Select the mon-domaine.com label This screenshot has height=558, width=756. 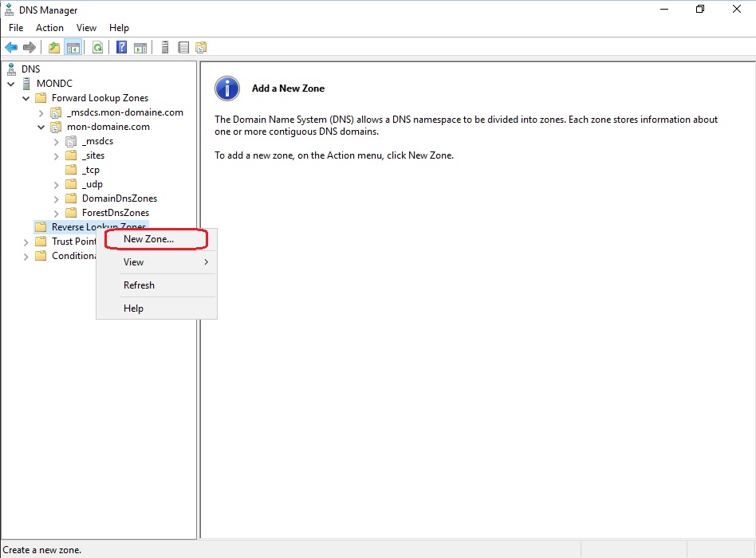[x=108, y=127]
